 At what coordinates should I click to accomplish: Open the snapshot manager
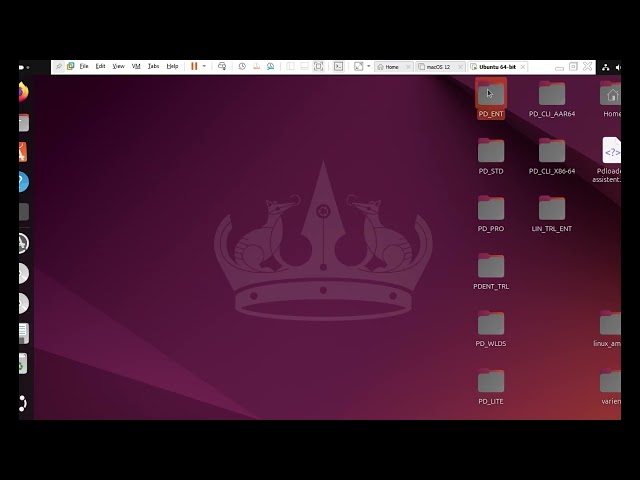[271, 67]
